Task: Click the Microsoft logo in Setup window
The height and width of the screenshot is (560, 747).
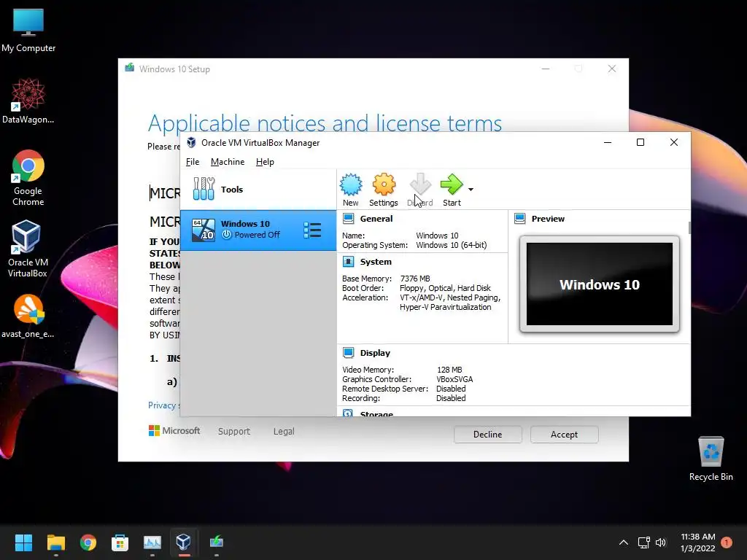Action: [x=174, y=430]
